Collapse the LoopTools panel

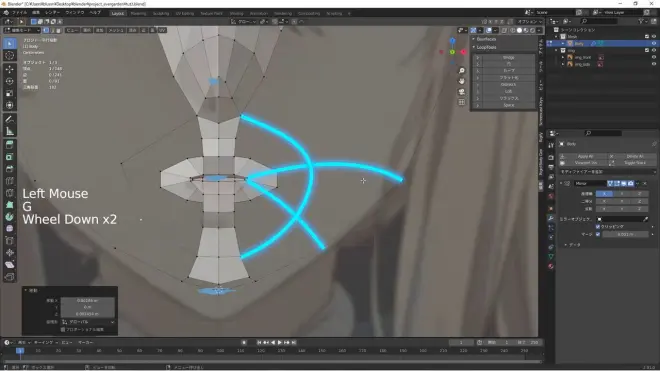[486, 47]
